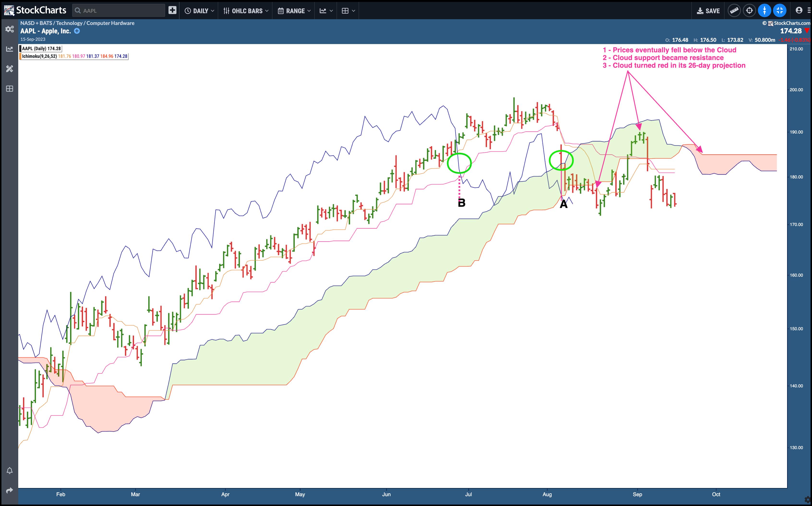Screen dimensions: 812x506
Task: Click the line chart icon in left sidebar
Action: (9, 49)
